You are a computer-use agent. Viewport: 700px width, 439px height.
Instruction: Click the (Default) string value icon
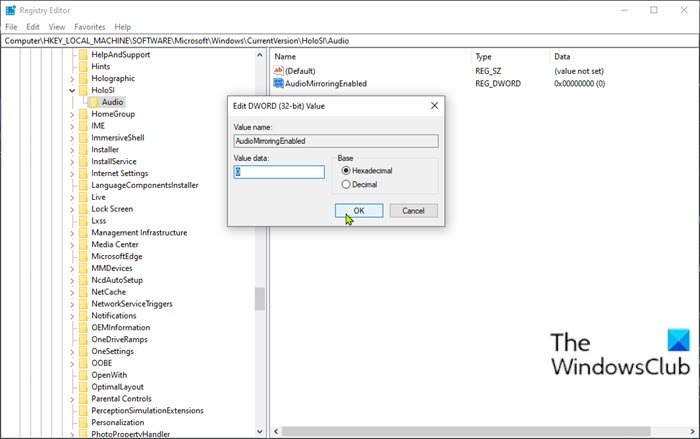pos(278,71)
